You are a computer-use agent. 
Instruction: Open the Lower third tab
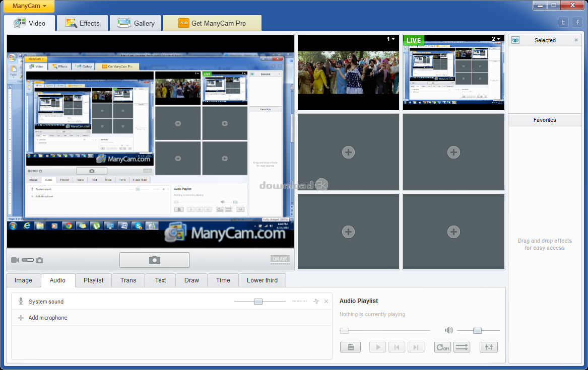[262, 280]
